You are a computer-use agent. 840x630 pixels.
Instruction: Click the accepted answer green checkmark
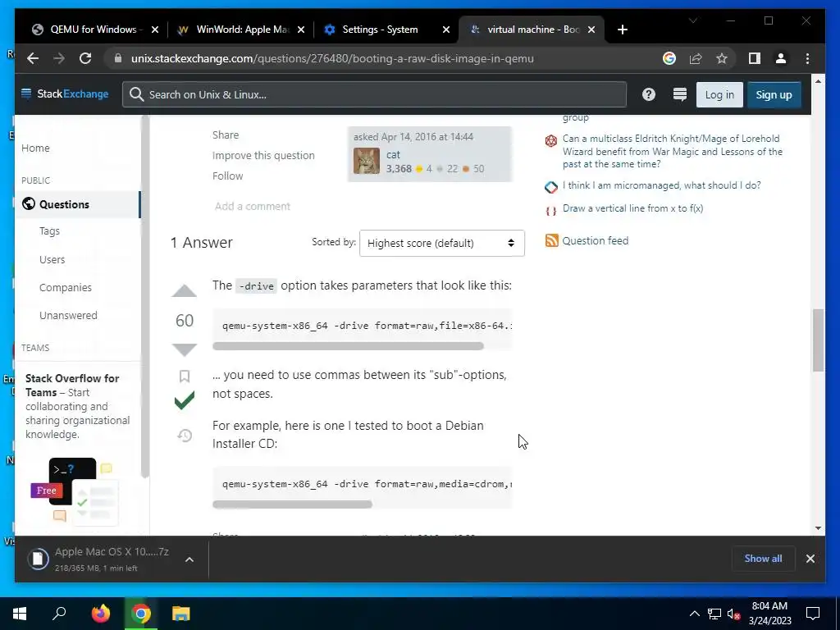click(x=185, y=400)
